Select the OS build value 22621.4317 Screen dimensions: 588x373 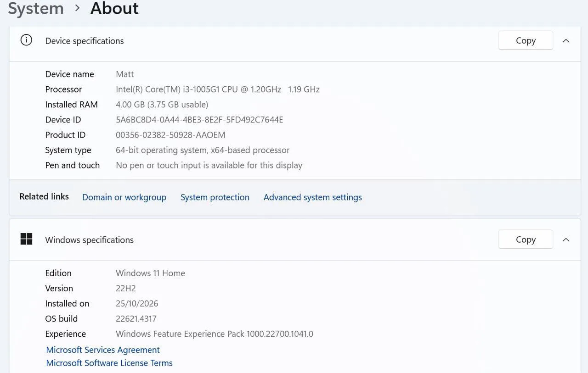coord(136,318)
